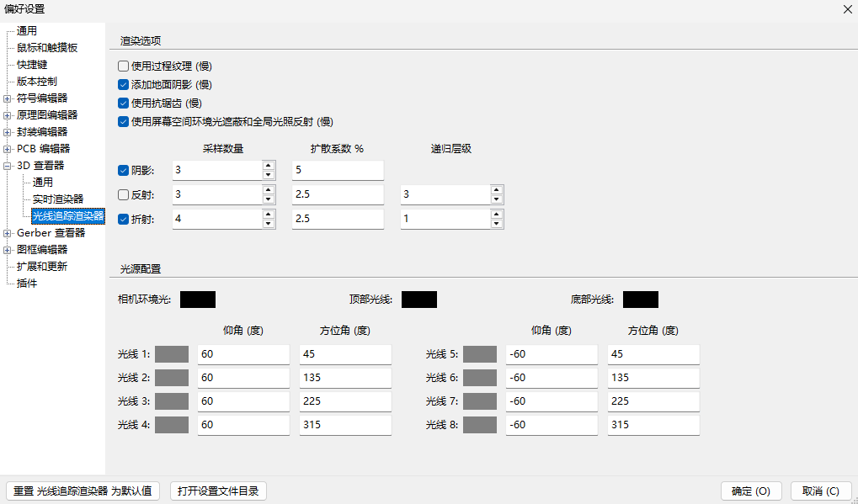Pick color for 光线 1 swatch
The height and width of the screenshot is (504, 858).
pos(172,354)
